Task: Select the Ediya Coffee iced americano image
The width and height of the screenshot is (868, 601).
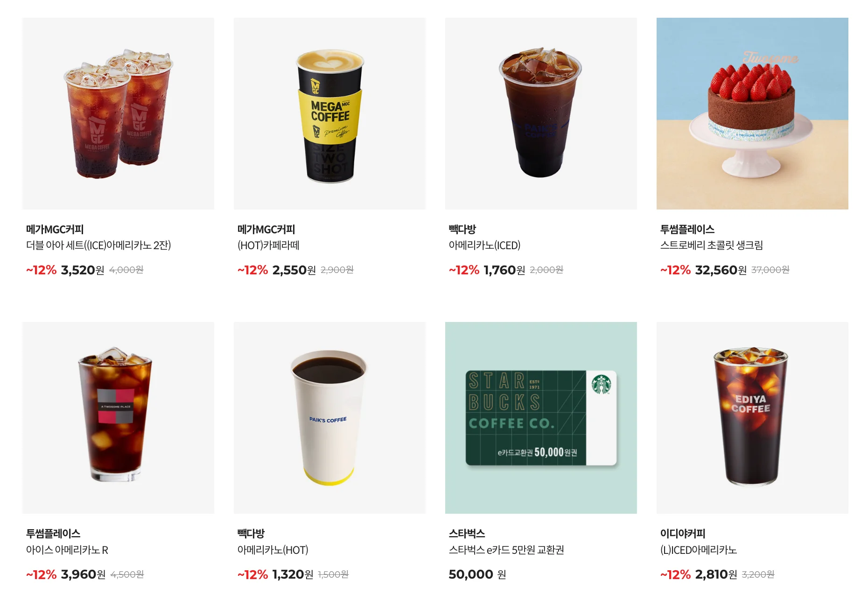Action: pyautogui.click(x=752, y=418)
